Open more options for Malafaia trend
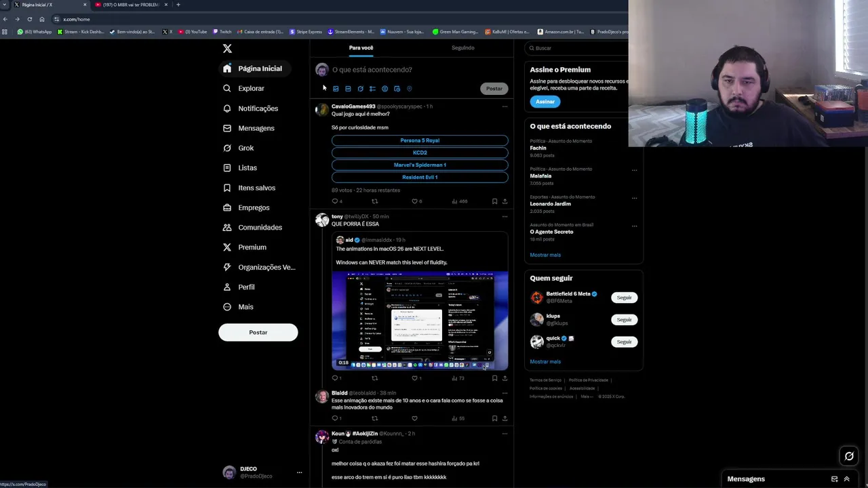The width and height of the screenshot is (868, 488). pos(635,170)
